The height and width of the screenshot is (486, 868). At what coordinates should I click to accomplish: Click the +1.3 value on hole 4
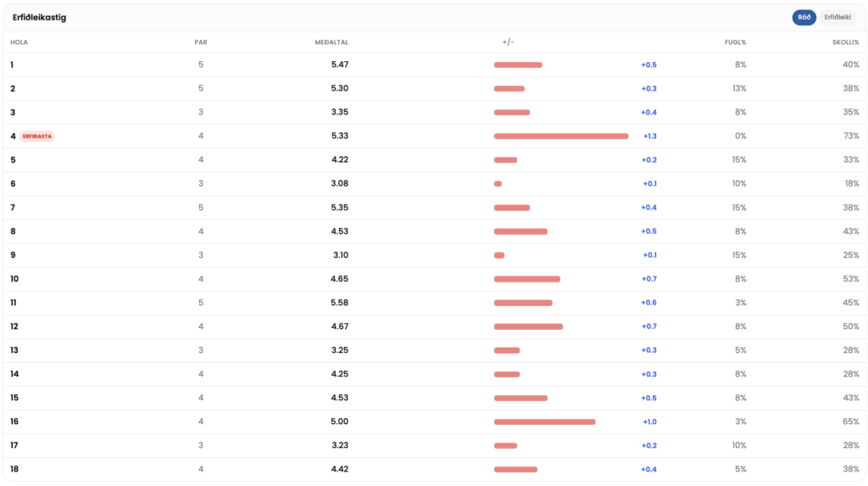[650, 137]
